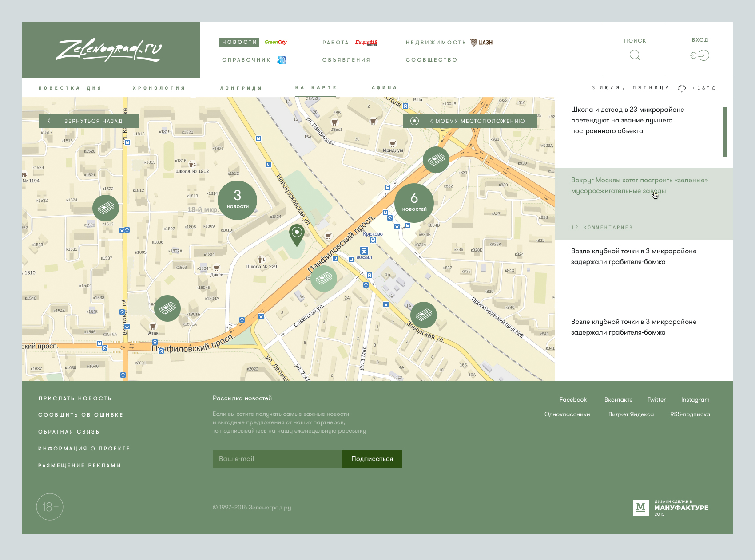Go back with Вернуться назад button
Screen dimensions: 755x560
click(89, 121)
